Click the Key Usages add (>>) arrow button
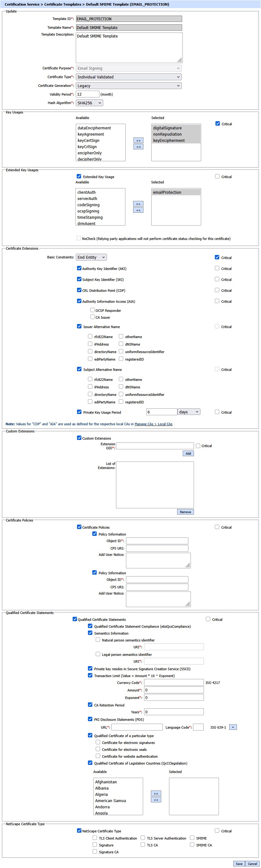261x868 pixels. click(x=138, y=141)
